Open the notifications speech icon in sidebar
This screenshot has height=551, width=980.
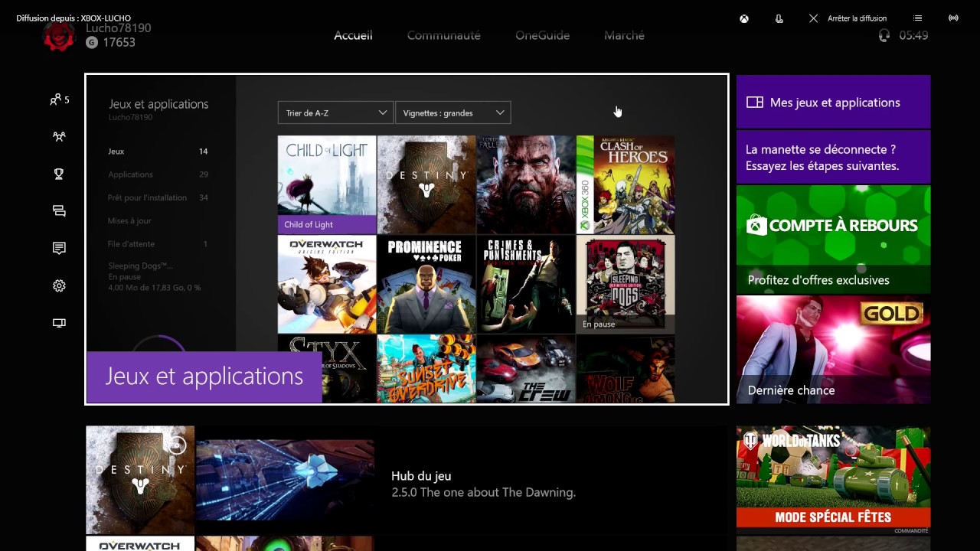tap(59, 248)
